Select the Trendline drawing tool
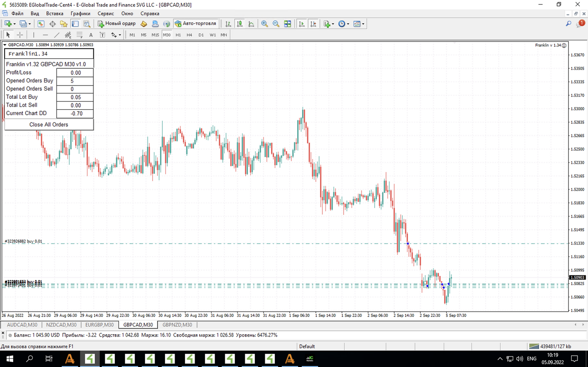The image size is (588, 367). point(57,35)
